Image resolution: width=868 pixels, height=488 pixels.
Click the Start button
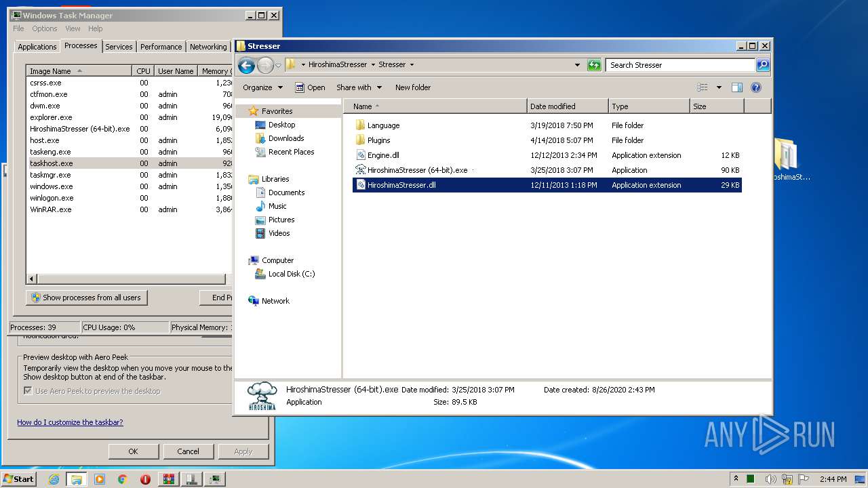18,479
